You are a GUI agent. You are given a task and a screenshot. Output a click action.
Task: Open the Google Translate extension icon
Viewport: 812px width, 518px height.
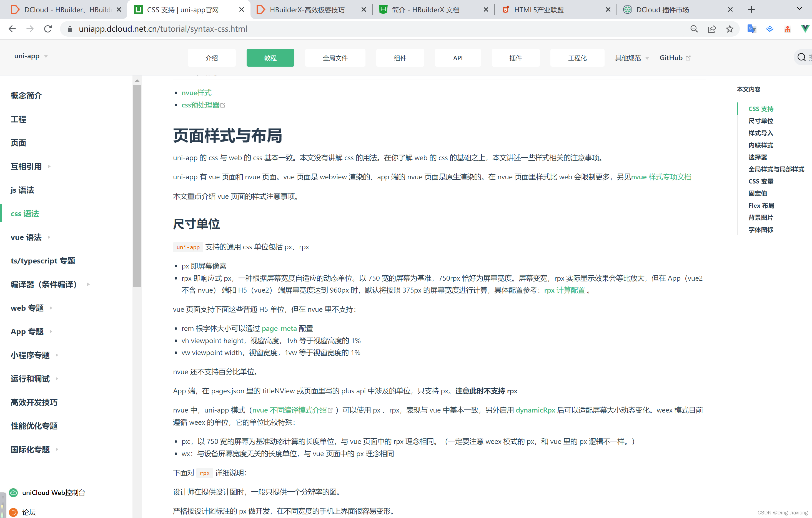pos(751,29)
